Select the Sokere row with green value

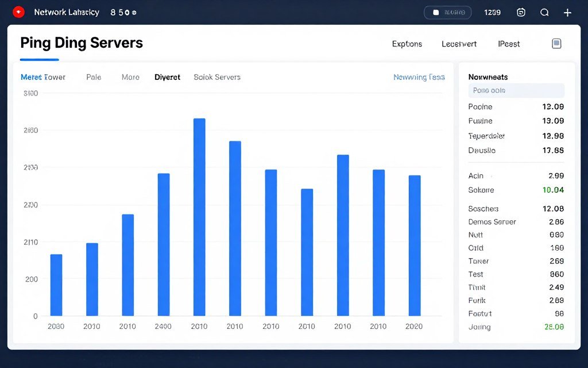516,190
